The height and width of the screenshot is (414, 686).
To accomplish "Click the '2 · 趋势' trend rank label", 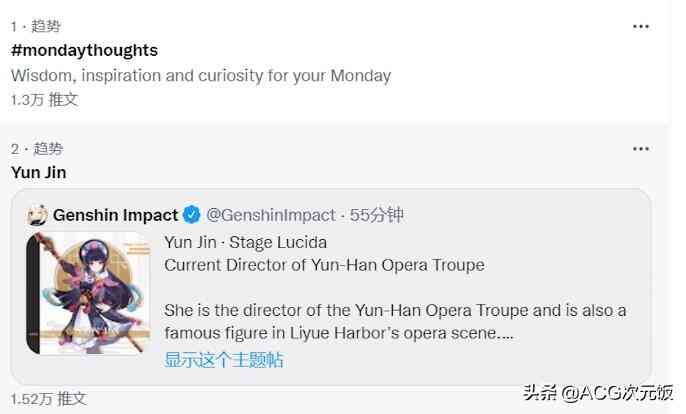I will pos(37,149).
